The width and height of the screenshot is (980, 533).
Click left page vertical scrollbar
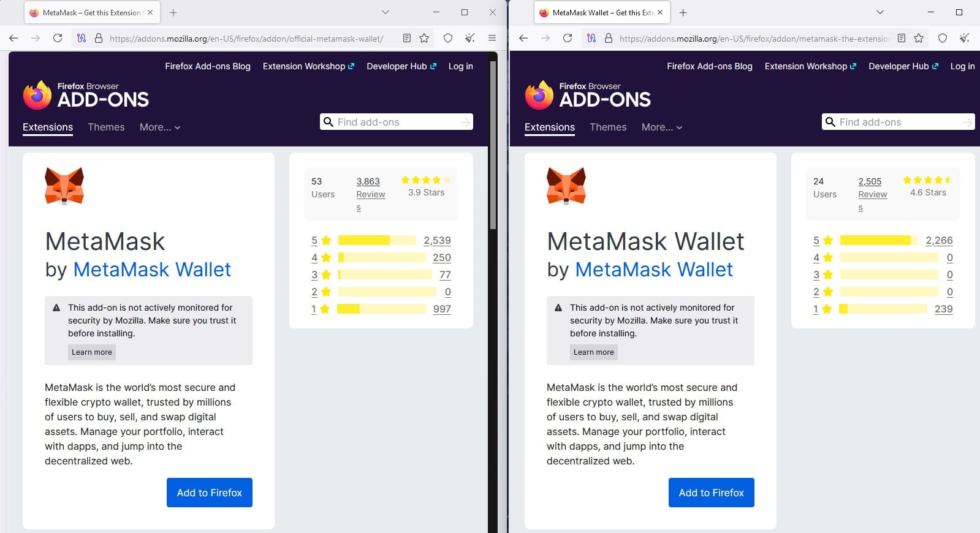point(493,145)
